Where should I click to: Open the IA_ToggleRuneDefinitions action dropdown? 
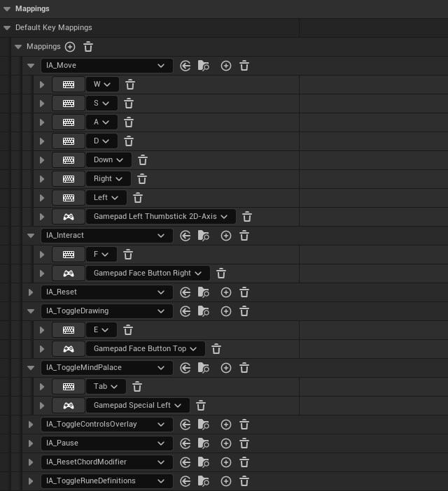click(x=107, y=481)
